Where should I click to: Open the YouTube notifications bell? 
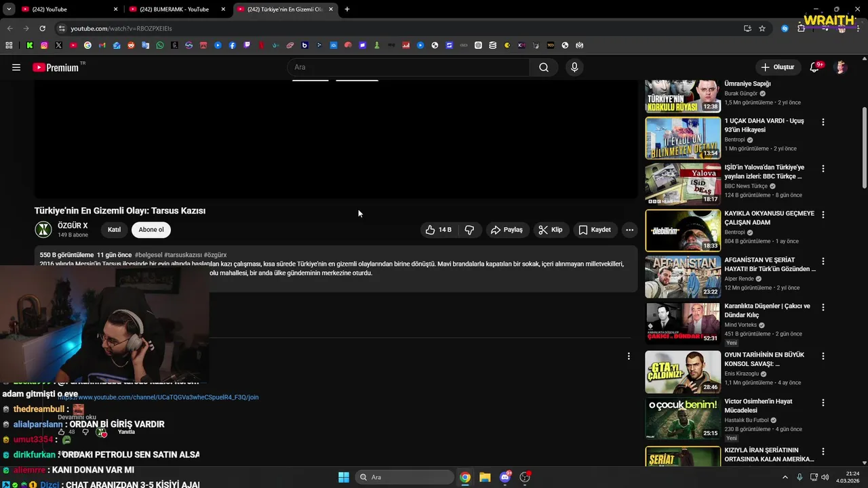[x=815, y=67]
